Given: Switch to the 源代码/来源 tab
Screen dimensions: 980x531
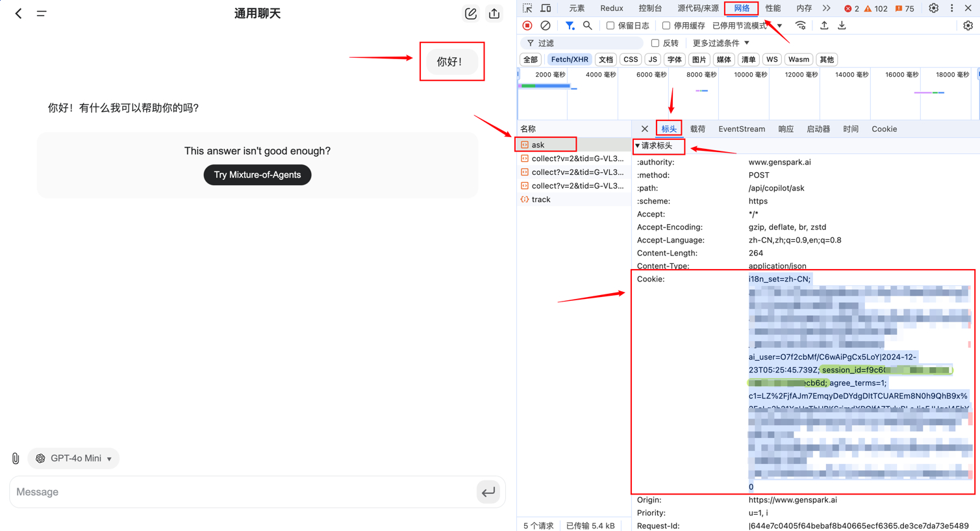Looking at the screenshot, I should click(x=698, y=8).
